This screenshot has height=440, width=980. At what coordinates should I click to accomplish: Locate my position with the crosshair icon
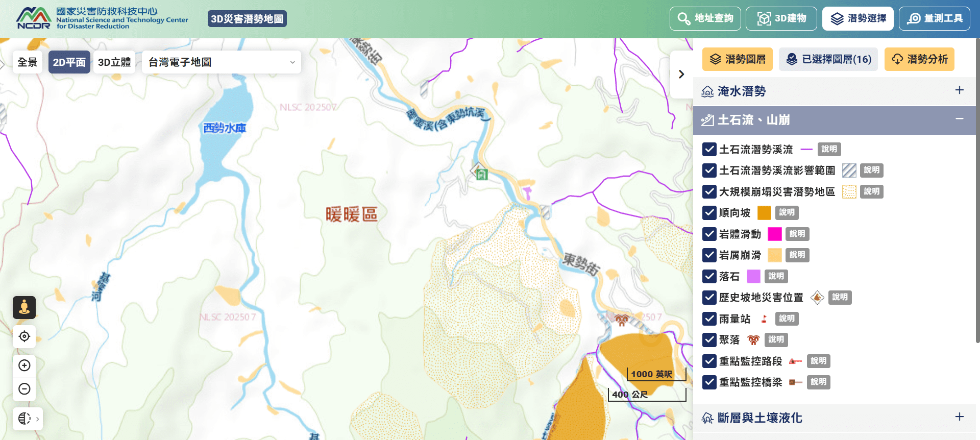pyautogui.click(x=24, y=336)
